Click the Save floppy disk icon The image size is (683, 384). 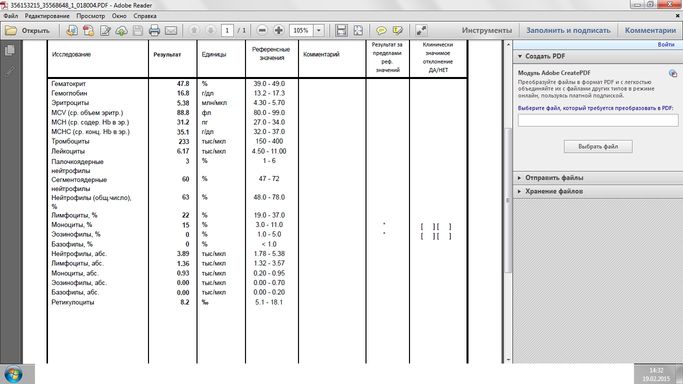click(x=138, y=30)
